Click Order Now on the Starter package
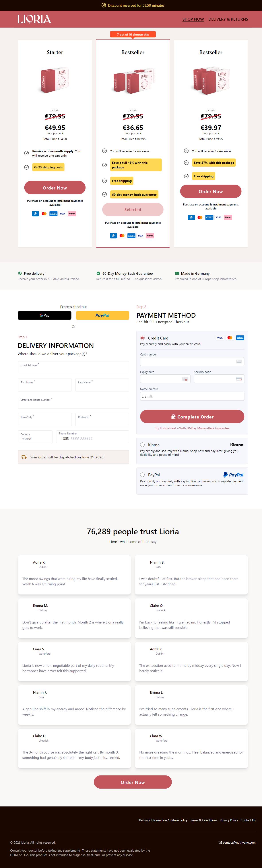The width and height of the screenshot is (262, 868). click(55, 188)
